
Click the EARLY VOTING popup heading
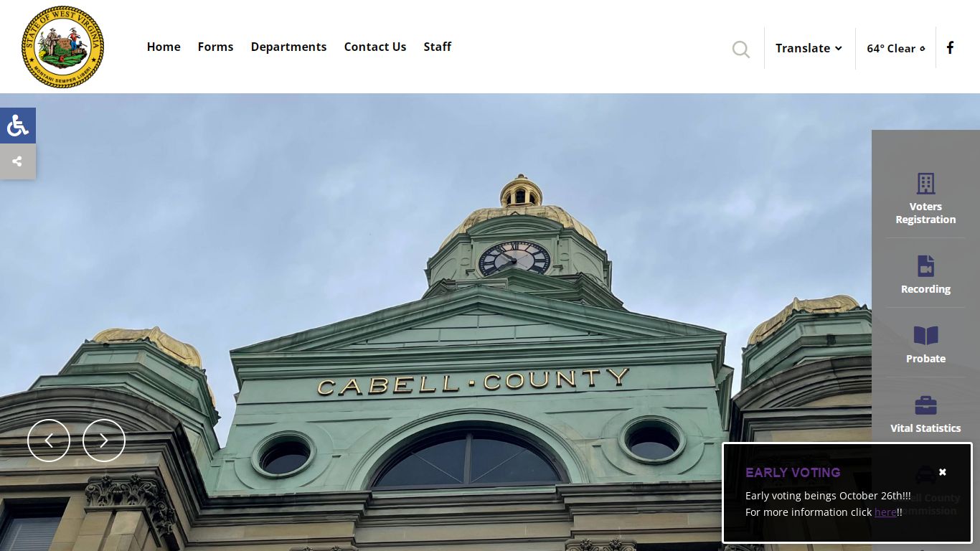793,473
